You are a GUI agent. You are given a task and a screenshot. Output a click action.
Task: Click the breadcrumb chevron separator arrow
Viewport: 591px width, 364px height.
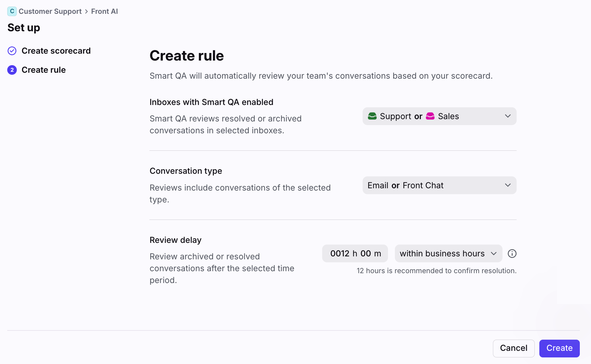[87, 12]
